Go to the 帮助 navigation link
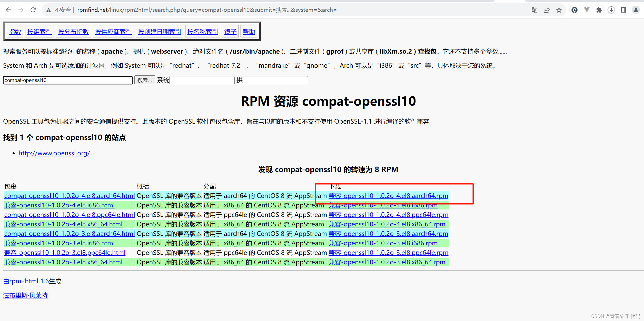644x321 pixels. click(x=249, y=32)
